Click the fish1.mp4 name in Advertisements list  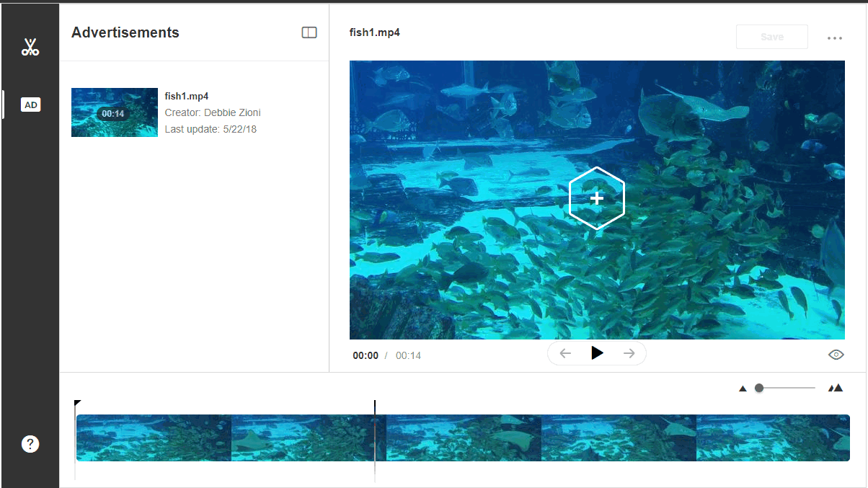[187, 96]
